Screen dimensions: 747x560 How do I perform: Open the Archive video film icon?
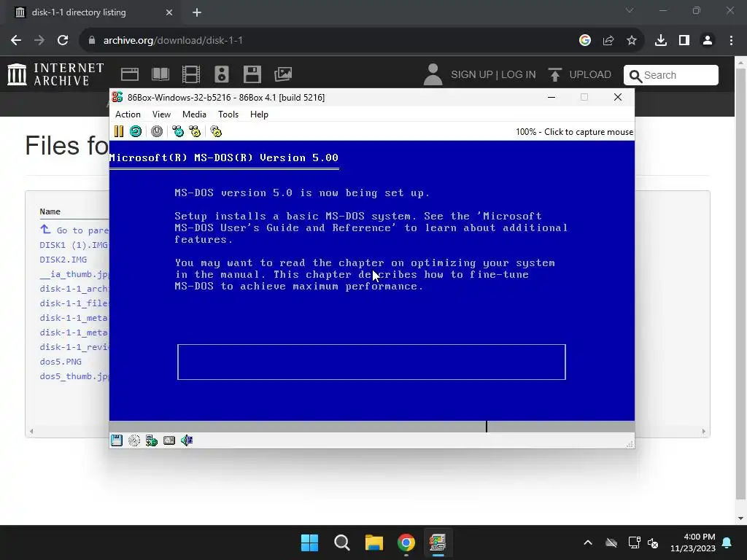pyautogui.click(x=191, y=74)
